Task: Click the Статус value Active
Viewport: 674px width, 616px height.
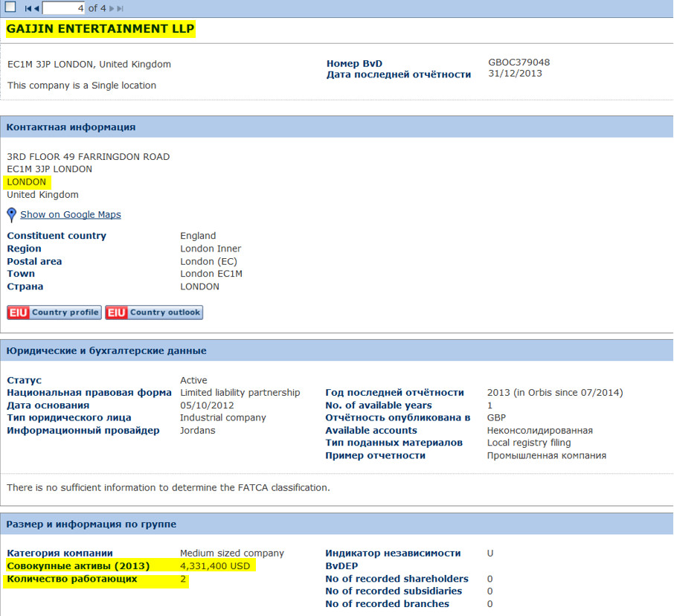Action: (193, 380)
